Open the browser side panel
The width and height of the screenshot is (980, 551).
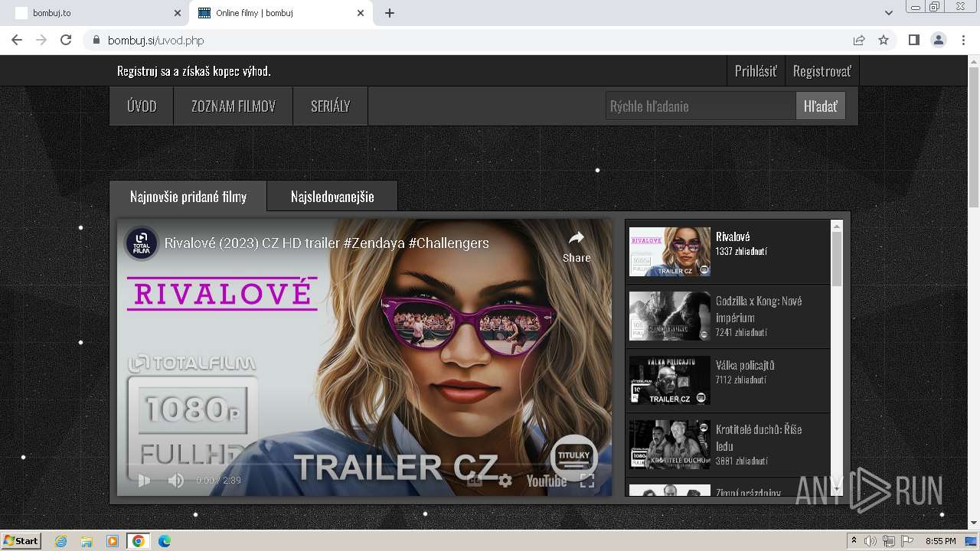[913, 40]
